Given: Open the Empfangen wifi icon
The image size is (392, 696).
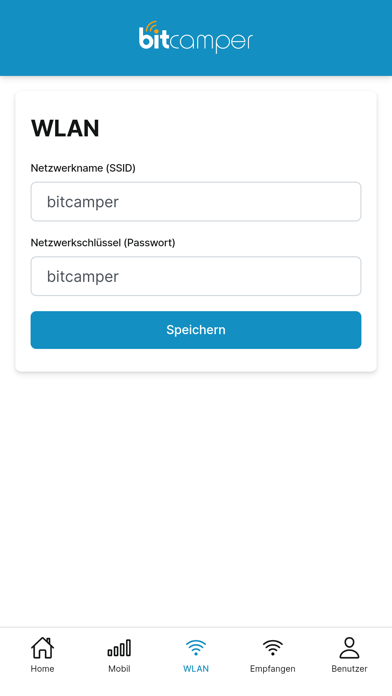Looking at the screenshot, I should (273, 648).
